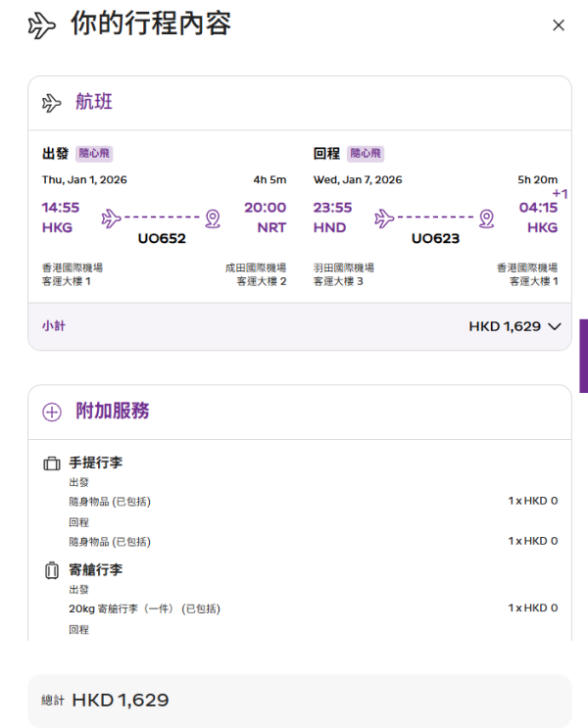Viewport: 588px width, 728px height.
Task: Click the 總計 HKD 1,629 total bar
Action: [x=299, y=700]
